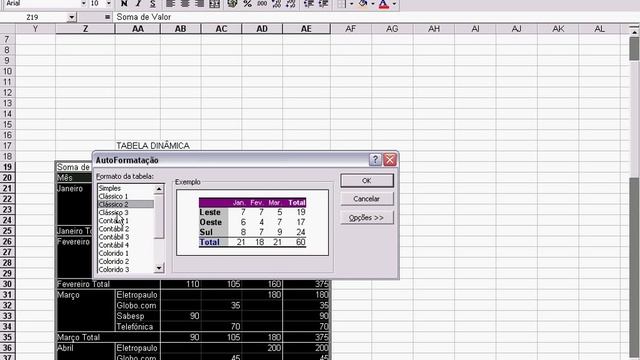Apply currency style to cells
The image size is (640, 360).
coord(233,4)
